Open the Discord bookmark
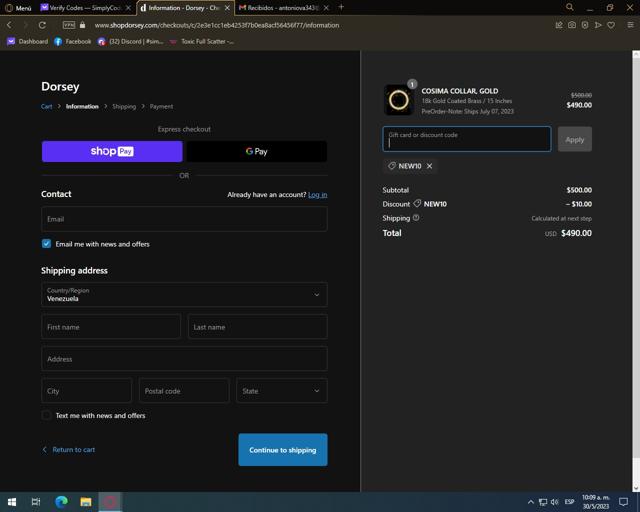640x512 pixels. point(130,41)
